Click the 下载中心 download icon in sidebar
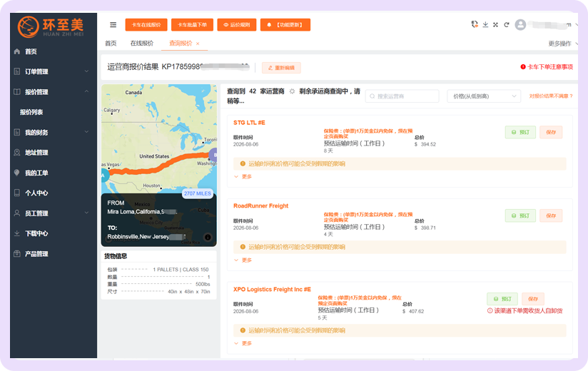This screenshot has height=371, width=588. [x=17, y=233]
